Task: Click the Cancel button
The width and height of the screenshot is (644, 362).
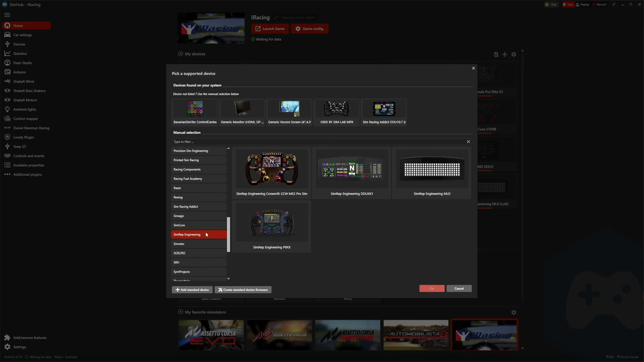Action: 459,288
